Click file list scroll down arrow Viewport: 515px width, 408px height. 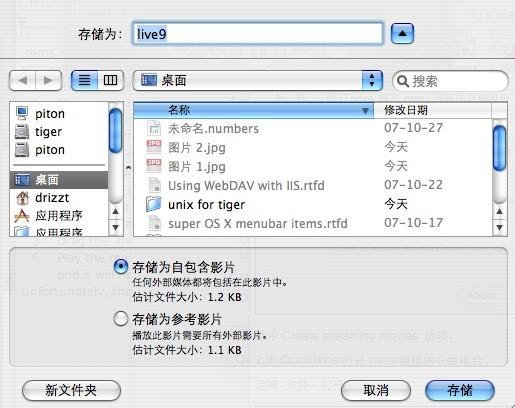pyautogui.click(x=499, y=227)
